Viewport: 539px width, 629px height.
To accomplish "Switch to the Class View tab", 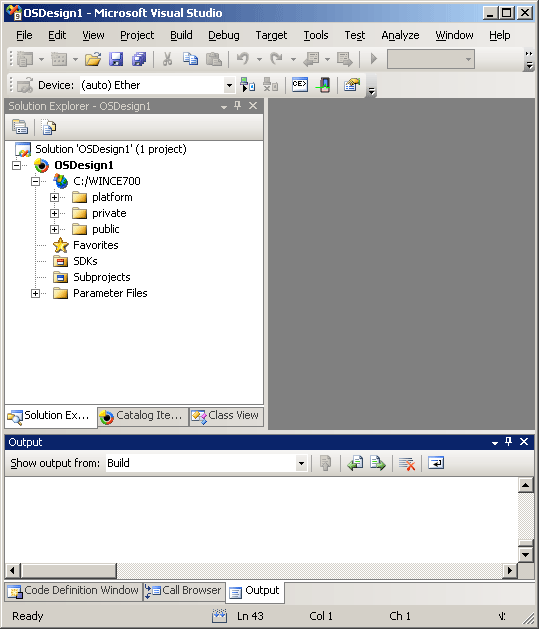I will pos(226,416).
